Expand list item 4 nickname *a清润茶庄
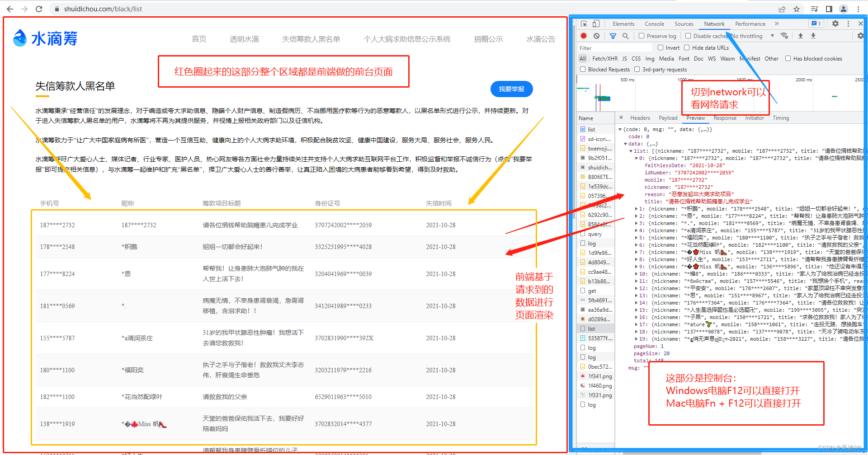 tap(637, 230)
